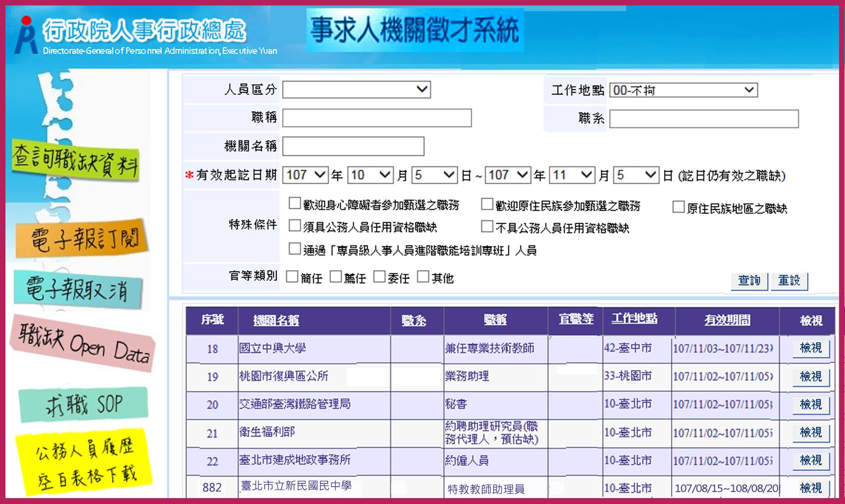This screenshot has height=504, width=845.
Task: Sort by 官職等 column header
Action: [576, 319]
